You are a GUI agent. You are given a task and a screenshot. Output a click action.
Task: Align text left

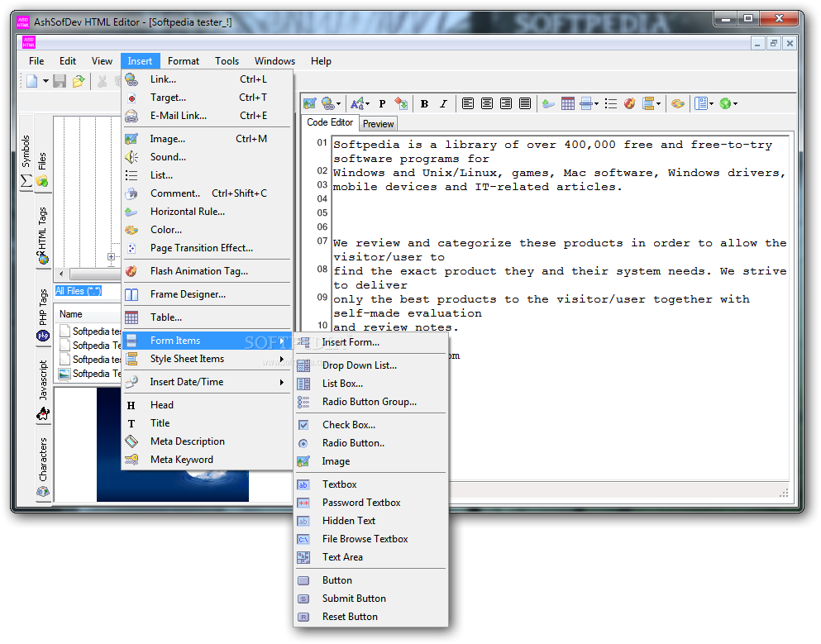(468, 103)
